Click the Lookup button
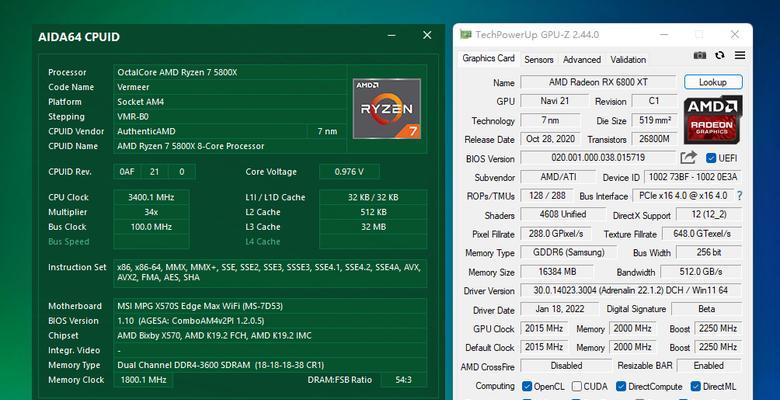 coord(713,82)
